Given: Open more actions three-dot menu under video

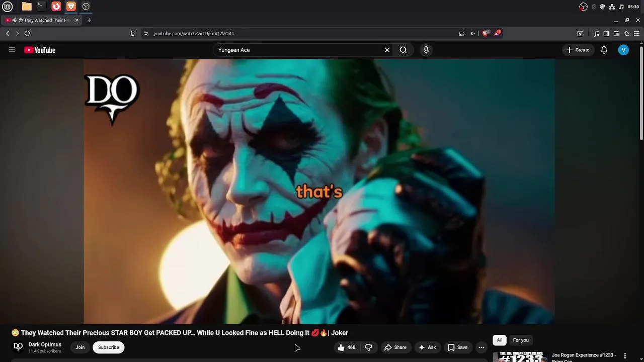Looking at the screenshot, I should (x=481, y=347).
